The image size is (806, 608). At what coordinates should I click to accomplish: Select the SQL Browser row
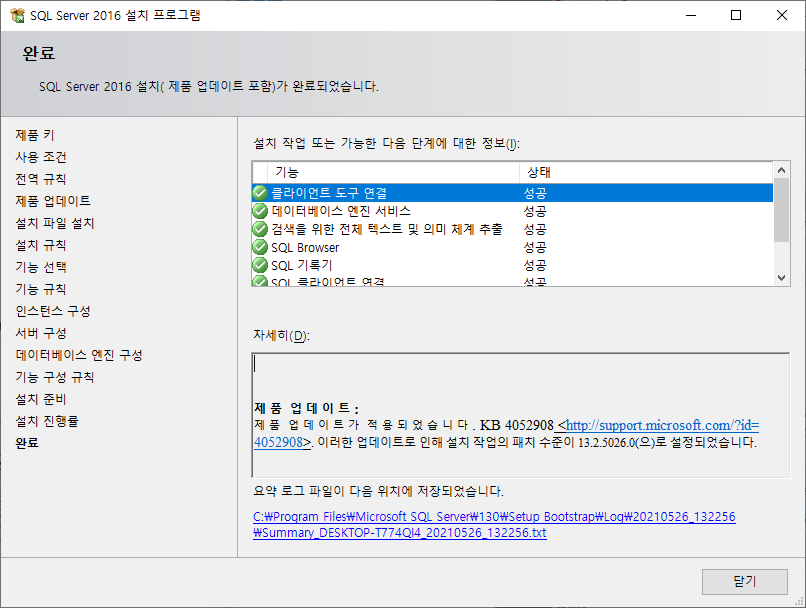[x=512, y=247]
